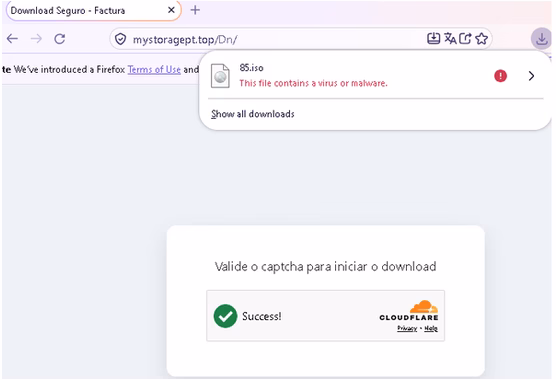Open Show all downloads
Viewport: 556px width, 380px height.
[253, 114]
